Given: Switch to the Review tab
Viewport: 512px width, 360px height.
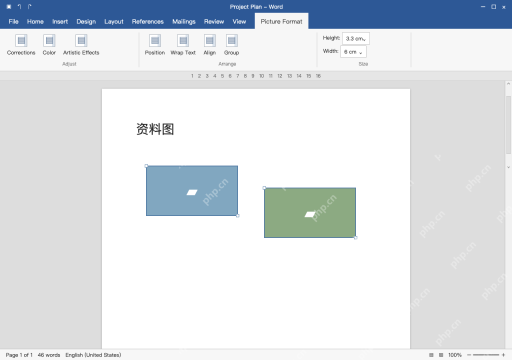Looking at the screenshot, I should 214,22.
